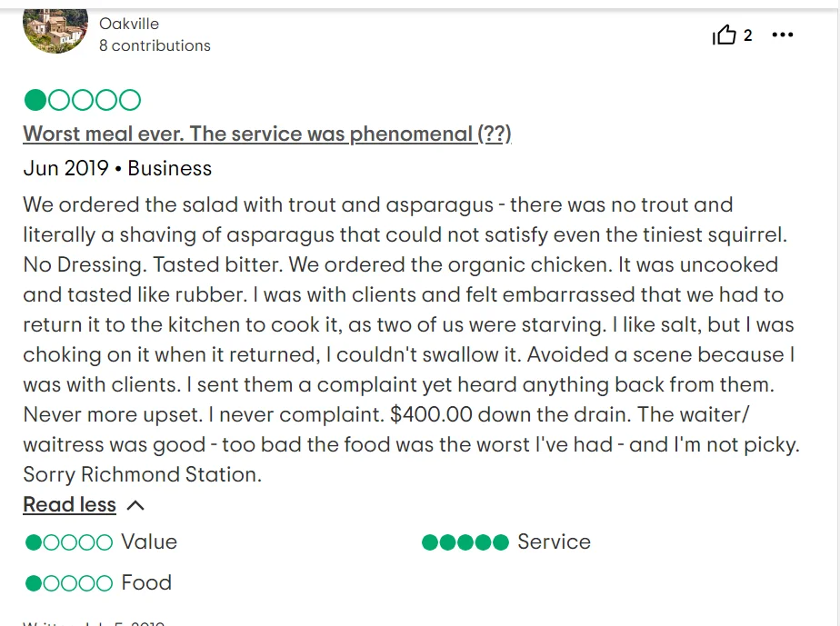View the reviewer's 8 contributions
Screen dimensions: 840x626
[155, 45]
